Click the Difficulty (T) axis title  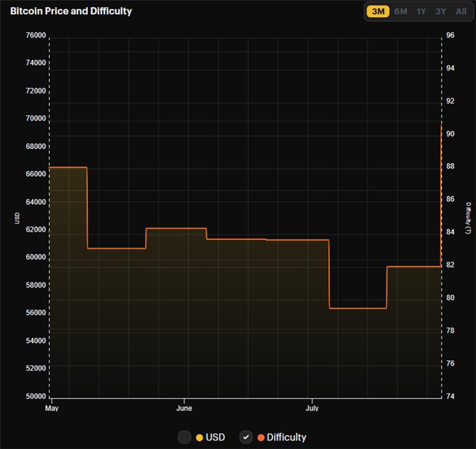pos(468,218)
